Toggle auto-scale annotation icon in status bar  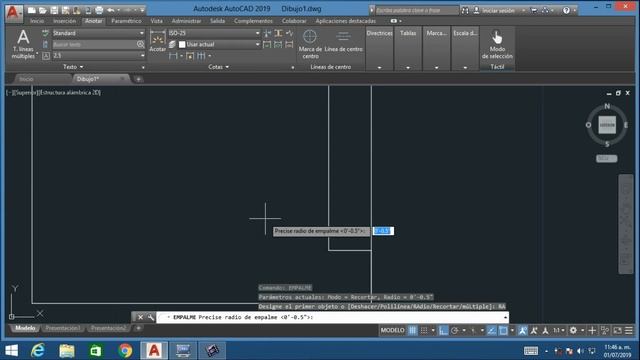click(x=534, y=330)
